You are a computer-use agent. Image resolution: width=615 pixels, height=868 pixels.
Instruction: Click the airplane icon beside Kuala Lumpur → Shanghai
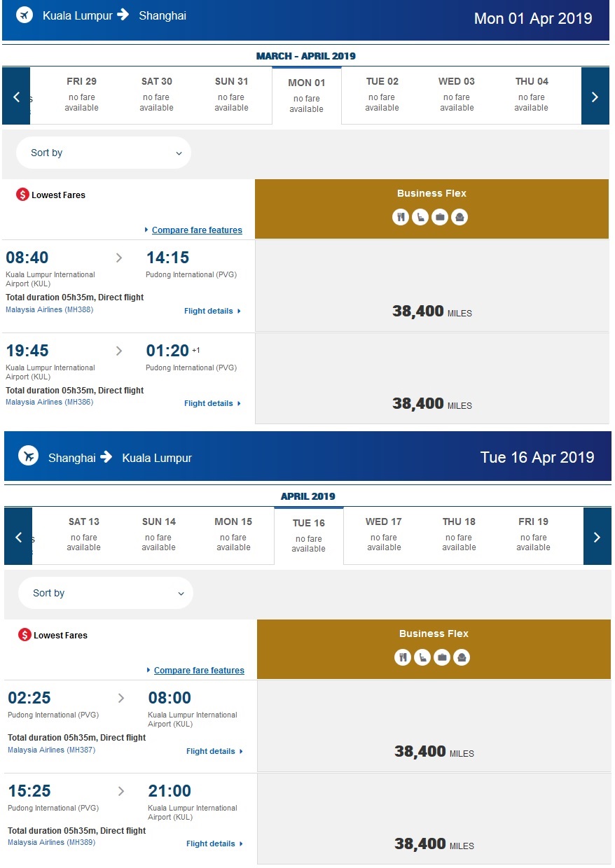click(25, 15)
